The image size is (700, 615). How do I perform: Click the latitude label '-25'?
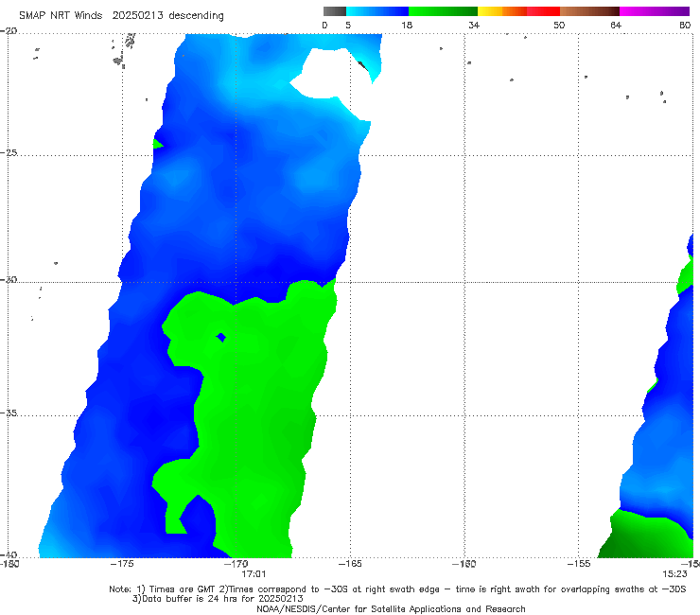click(9, 152)
